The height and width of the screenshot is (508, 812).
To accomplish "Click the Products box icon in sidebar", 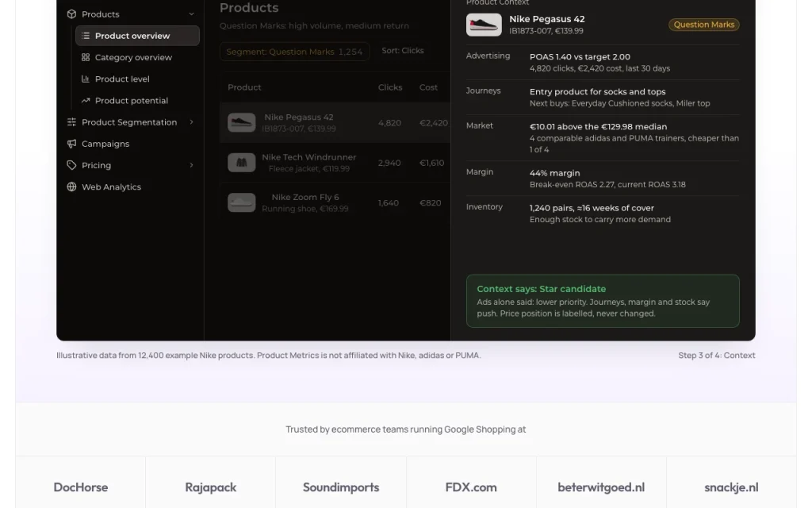I will point(71,14).
